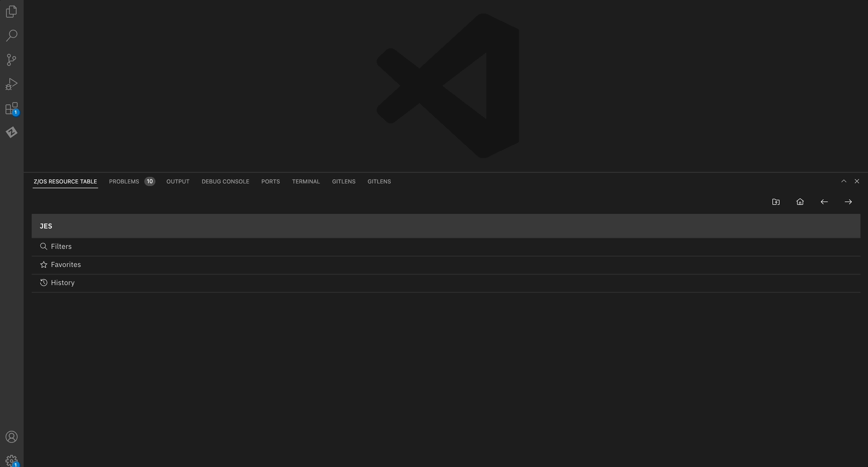Switch to Z/OS Resource Table tab
The height and width of the screenshot is (467, 868).
coord(65,182)
